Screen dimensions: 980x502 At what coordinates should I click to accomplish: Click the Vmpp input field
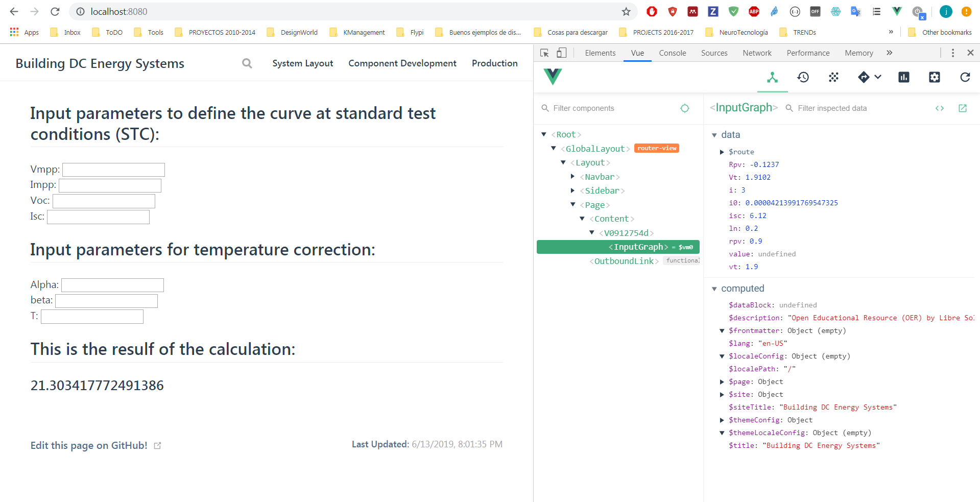113,170
